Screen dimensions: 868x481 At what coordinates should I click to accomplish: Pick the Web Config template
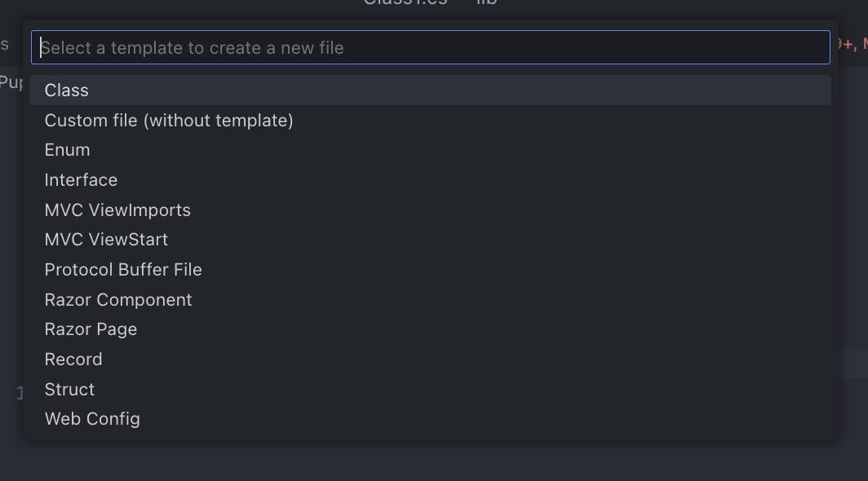tap(92, 418)
